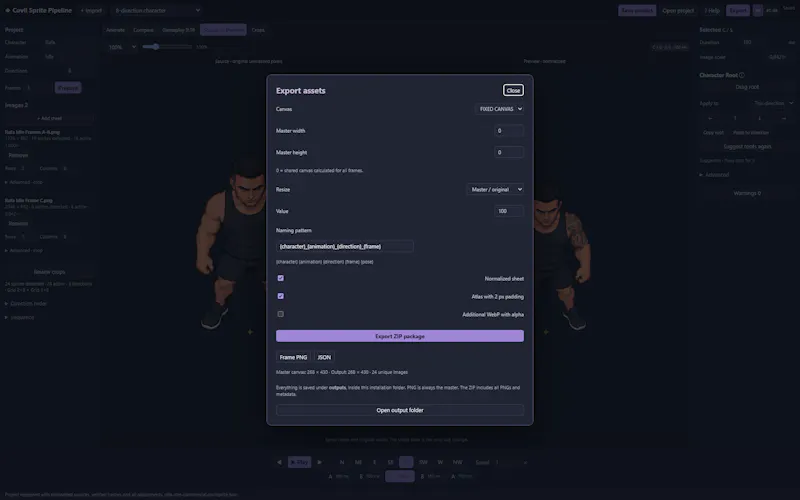Select the N direction button
This screenshot has width=800, height=500.
[x=342, y=462]
